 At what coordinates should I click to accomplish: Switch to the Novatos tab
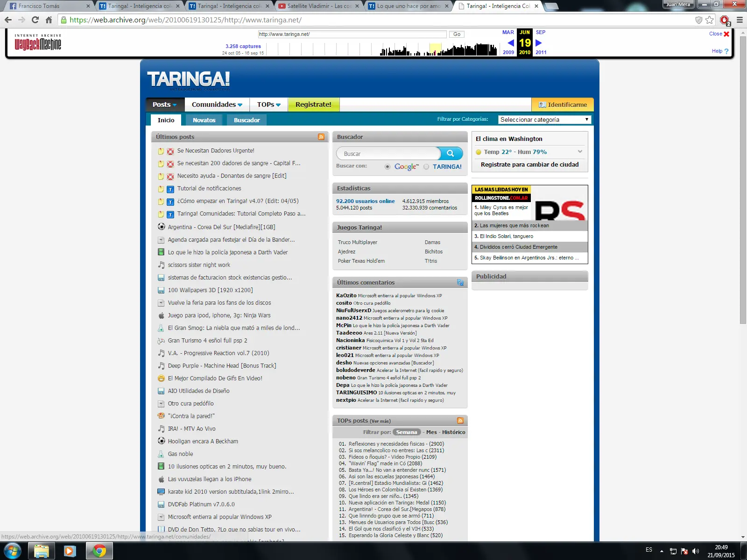click(204, 120)
